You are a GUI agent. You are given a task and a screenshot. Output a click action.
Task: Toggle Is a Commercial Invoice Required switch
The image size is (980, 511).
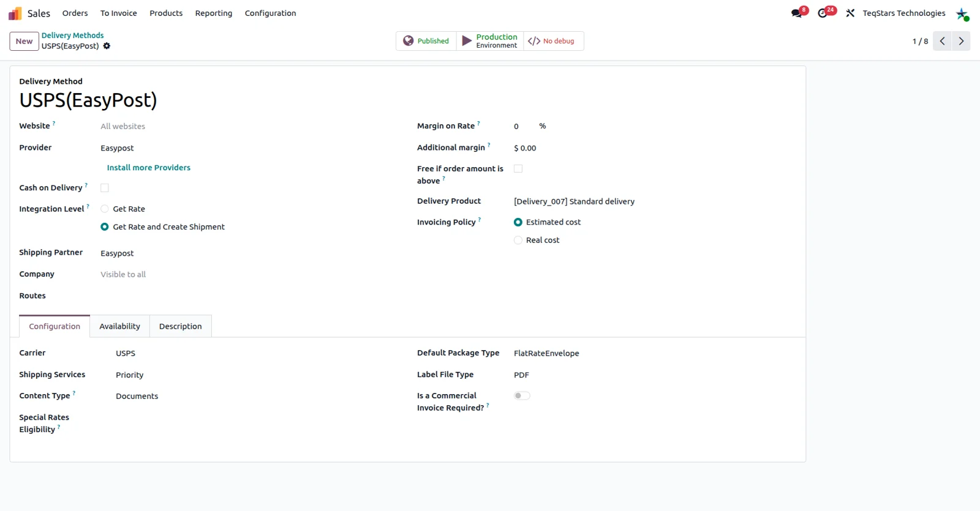(522, 396)
